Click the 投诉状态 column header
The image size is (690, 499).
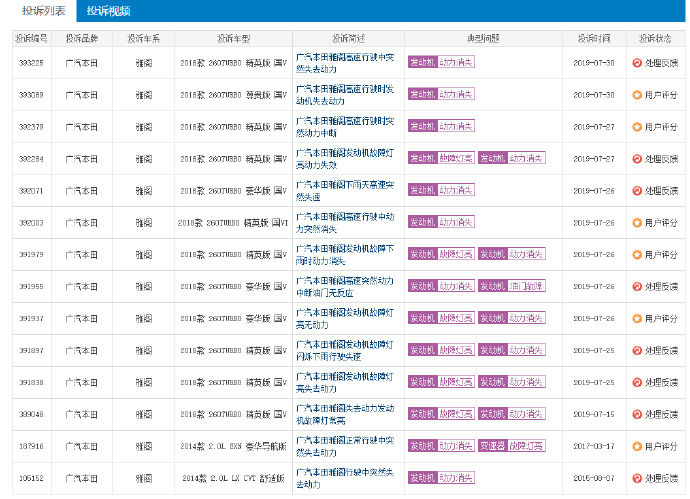(656, 38)
